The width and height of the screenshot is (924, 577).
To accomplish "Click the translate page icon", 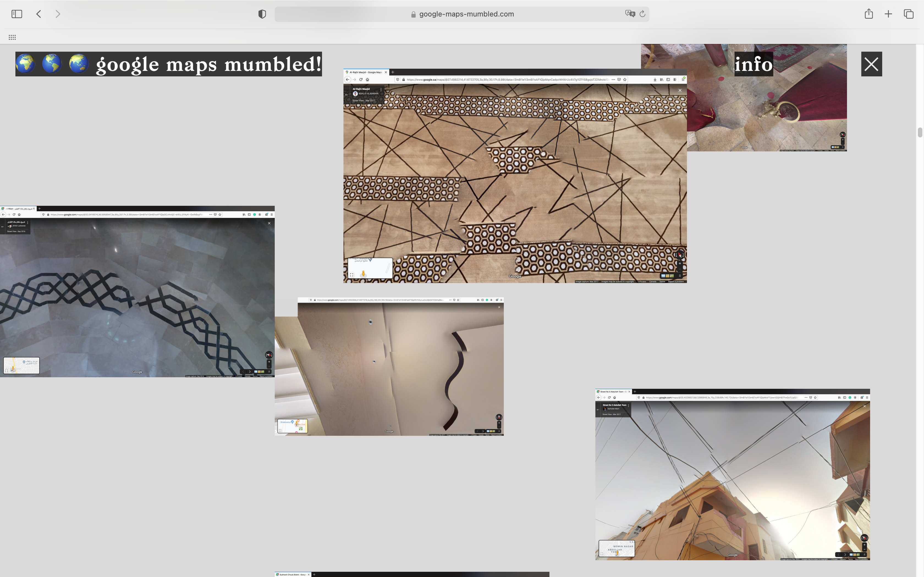I will [x=630, y=14].
